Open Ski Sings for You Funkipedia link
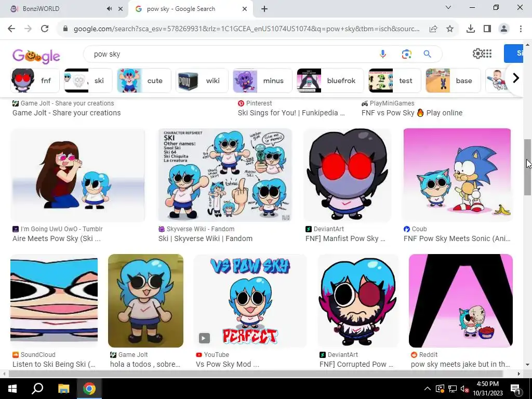Screen dimensions: 532x399 tap(291, 113)
